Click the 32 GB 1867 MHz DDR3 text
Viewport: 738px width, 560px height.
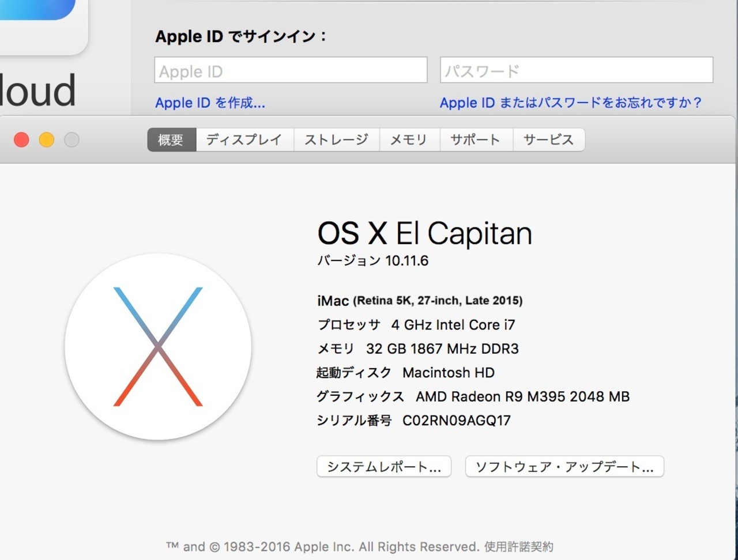[x=442, y=349]
